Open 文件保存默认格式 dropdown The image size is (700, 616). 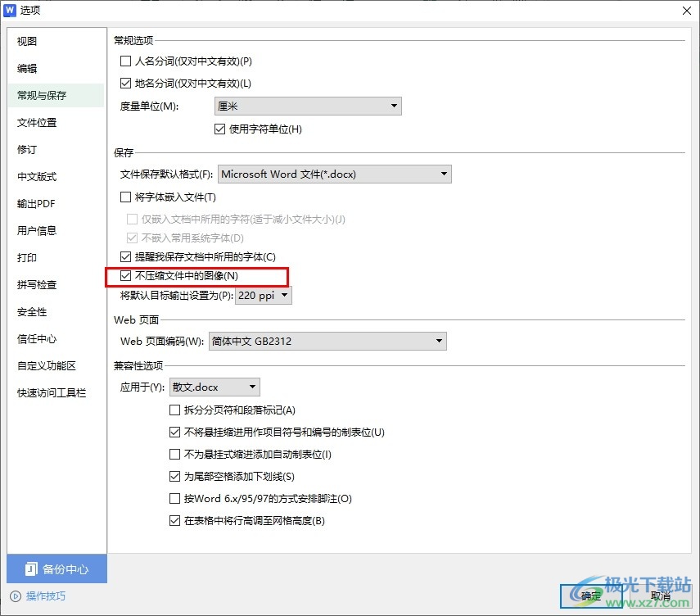pyautogui.click(x=334, y=174)
